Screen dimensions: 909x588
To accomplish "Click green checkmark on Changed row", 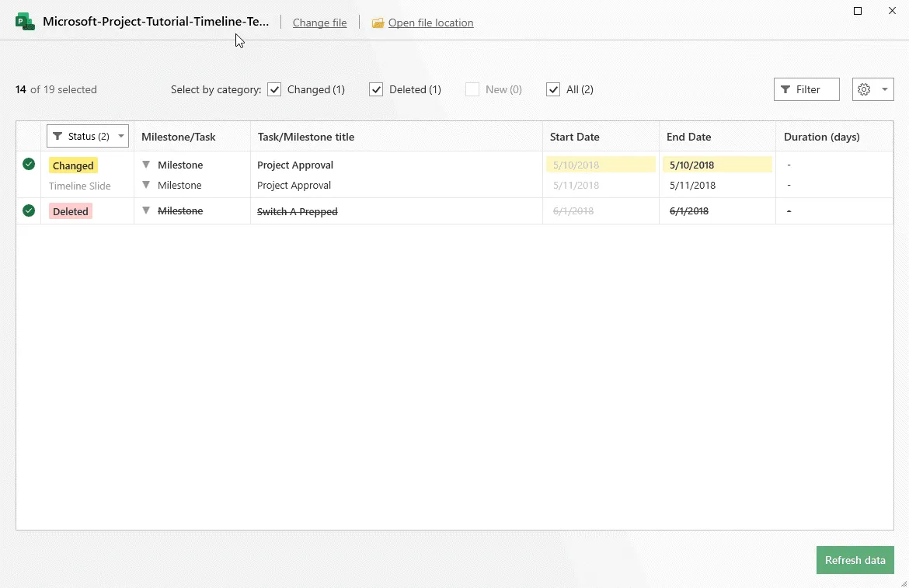I will coord(29,164).
